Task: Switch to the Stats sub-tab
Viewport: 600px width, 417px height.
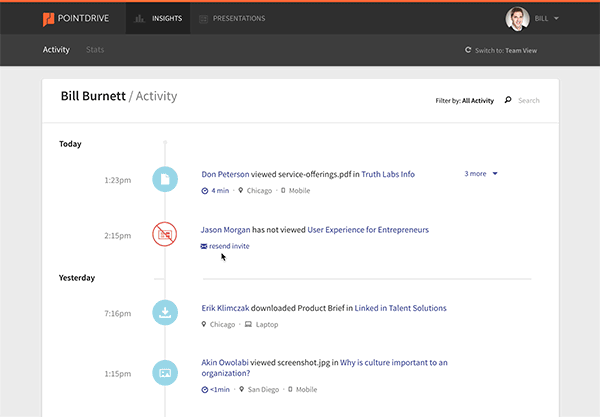Action: pyautogui.click(x=95, y=49)
